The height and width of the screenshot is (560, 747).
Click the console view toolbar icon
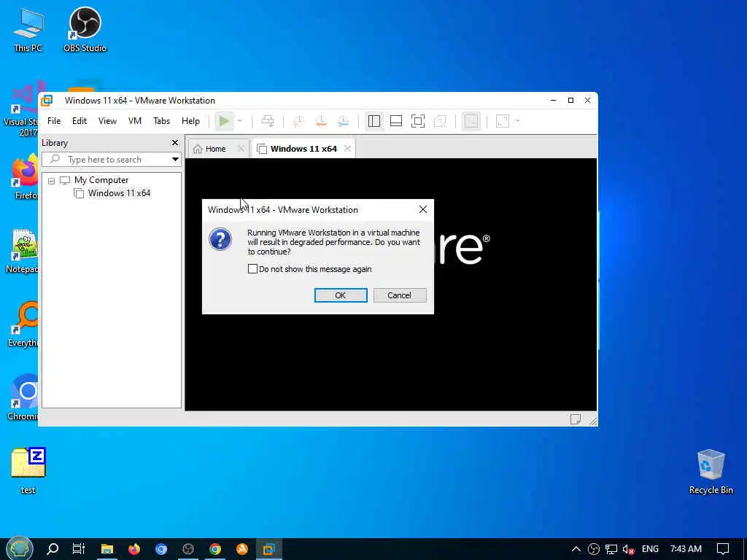(471, 121)
